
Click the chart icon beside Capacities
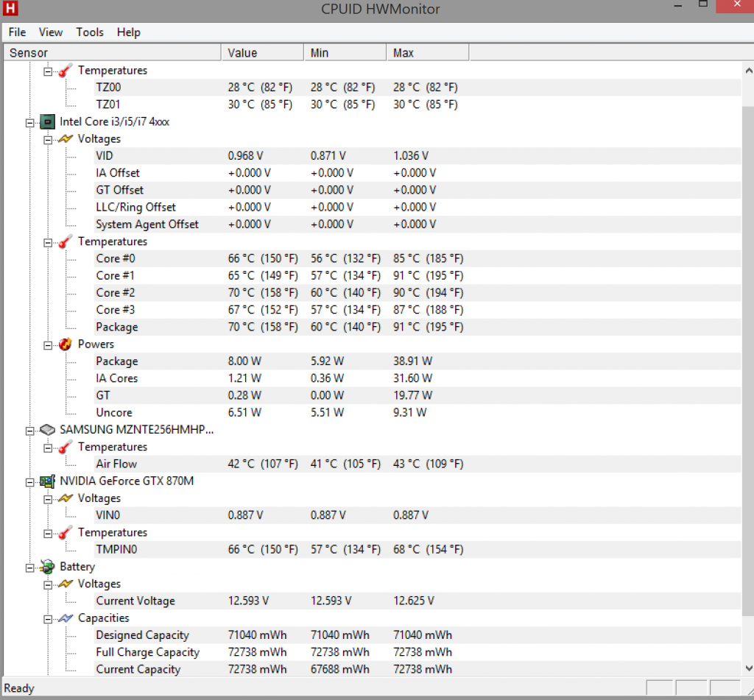[66, 618]
